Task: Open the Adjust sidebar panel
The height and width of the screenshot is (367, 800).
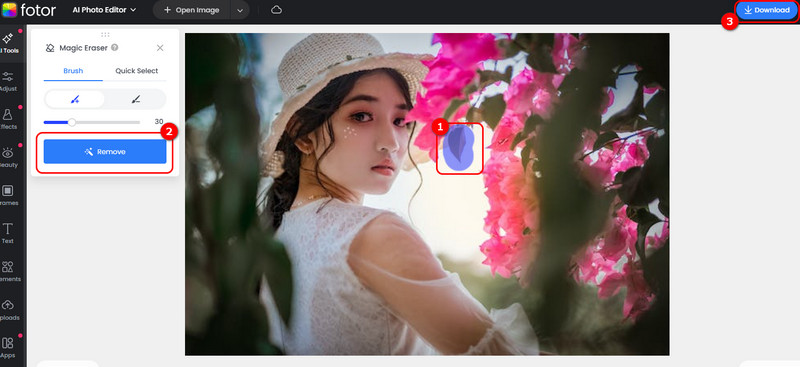Action: pyautogui.click(x=8, y=82)
